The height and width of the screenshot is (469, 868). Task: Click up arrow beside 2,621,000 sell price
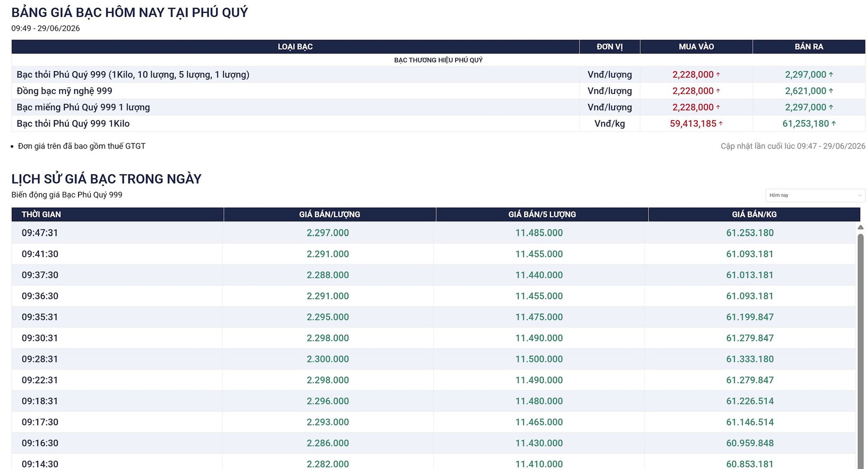pos(831,91)
